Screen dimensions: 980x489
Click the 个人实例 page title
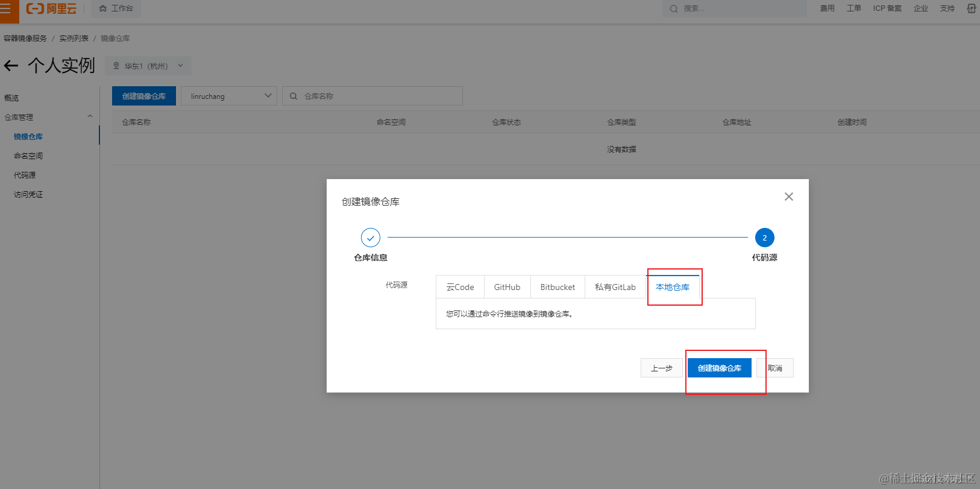point(61,65)
